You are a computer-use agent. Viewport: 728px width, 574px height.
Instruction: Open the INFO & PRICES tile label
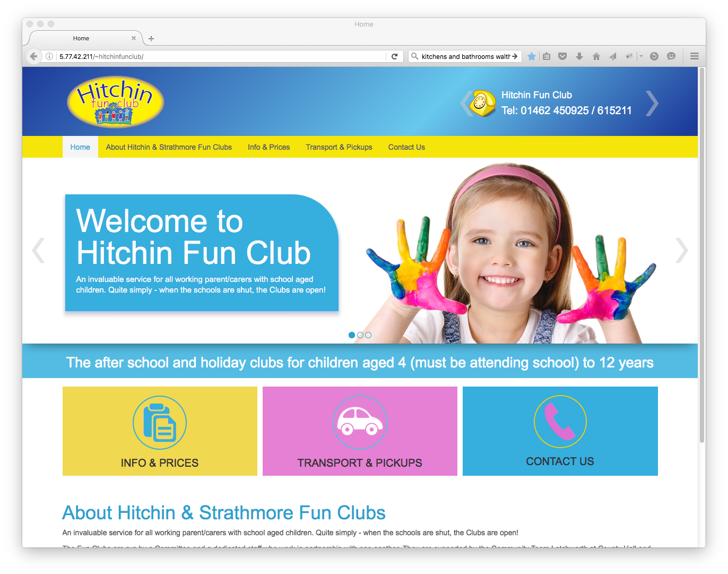click(x=160, y=463)
